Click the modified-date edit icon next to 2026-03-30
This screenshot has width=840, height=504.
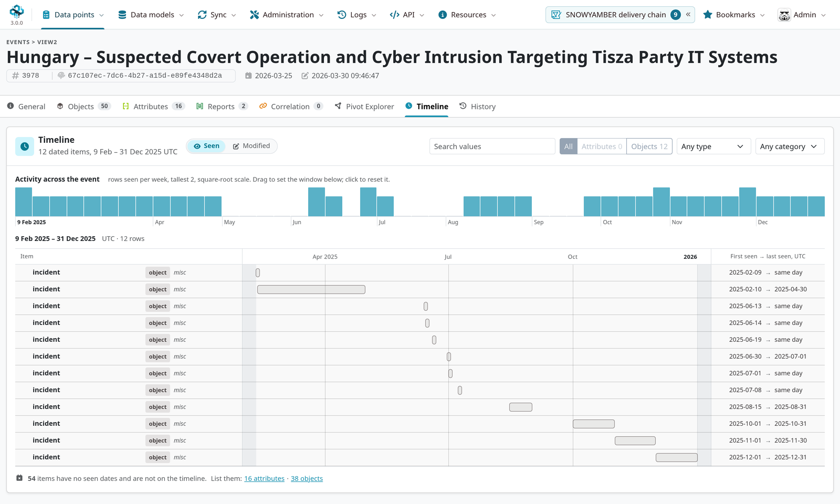(x=305, y=76)
